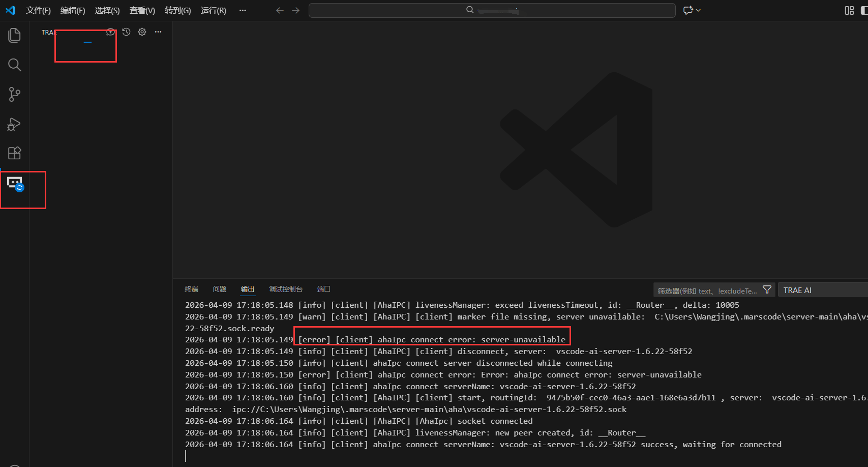
Task: Click the output filter text field
Action: (707, 290)
